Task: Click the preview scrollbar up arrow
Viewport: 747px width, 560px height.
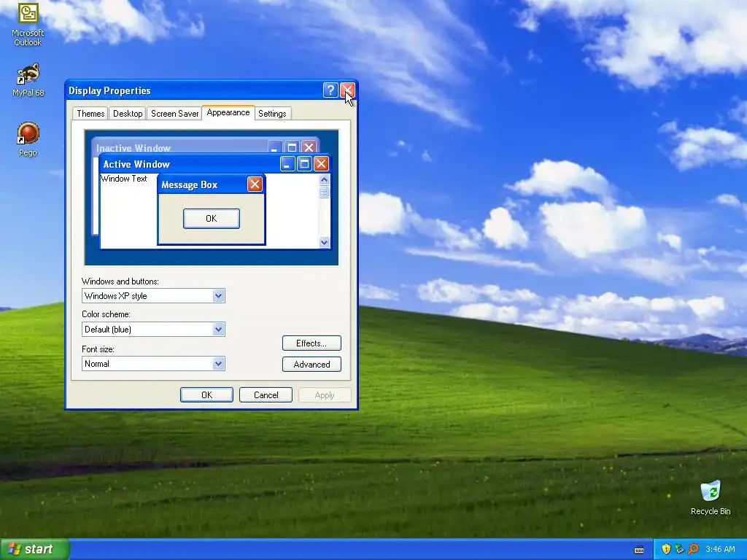Action: tap(324, 179)
